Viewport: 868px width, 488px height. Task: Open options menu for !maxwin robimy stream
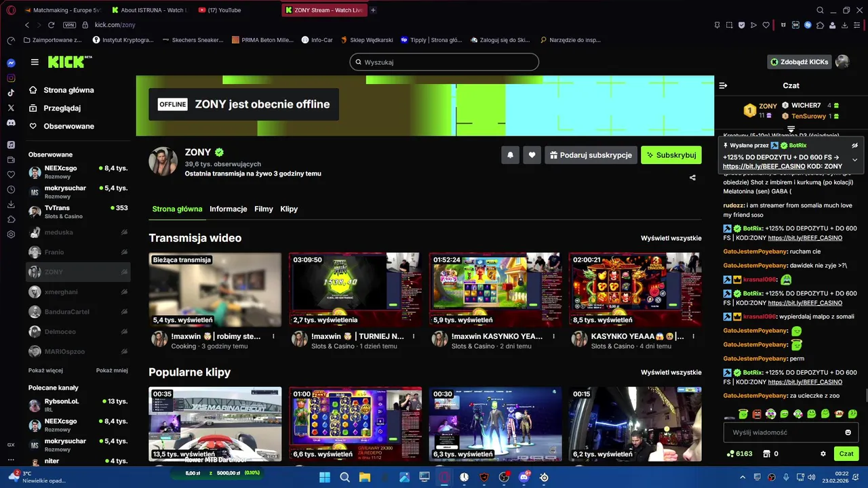tap(273, 336)
